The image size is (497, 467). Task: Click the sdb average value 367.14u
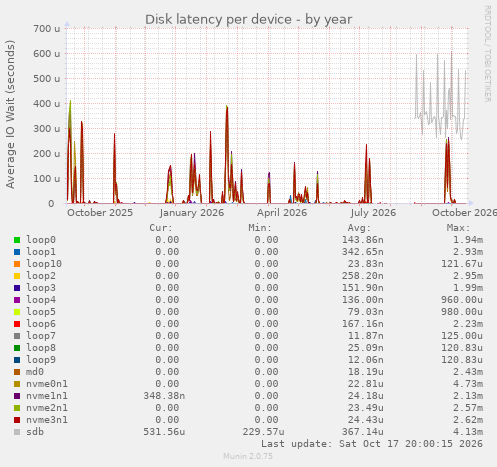click(363, 432)
